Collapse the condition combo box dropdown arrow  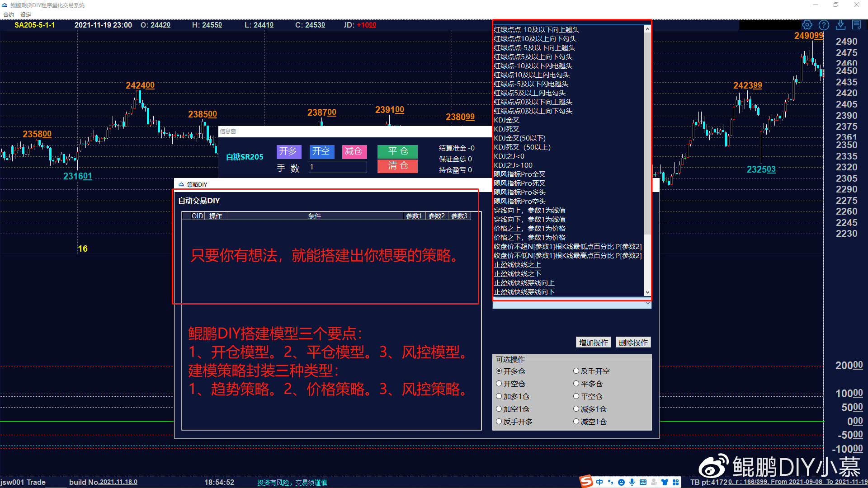click(647, 304)
